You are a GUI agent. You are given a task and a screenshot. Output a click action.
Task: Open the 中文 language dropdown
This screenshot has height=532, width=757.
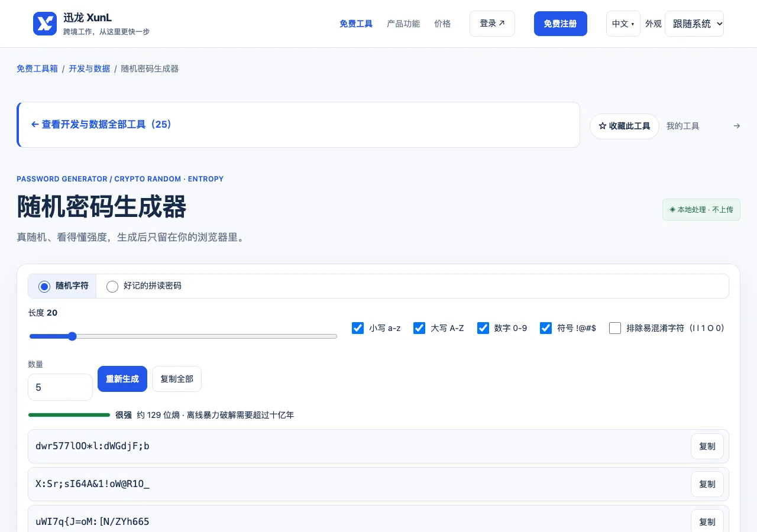(623, 24)
